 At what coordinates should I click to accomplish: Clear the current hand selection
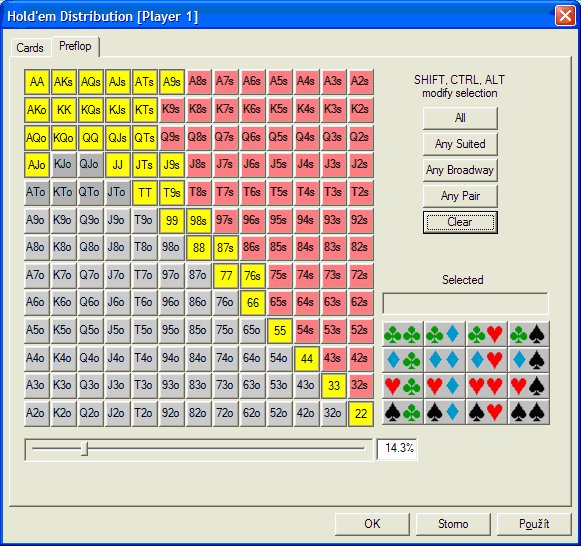click(460, 222)
